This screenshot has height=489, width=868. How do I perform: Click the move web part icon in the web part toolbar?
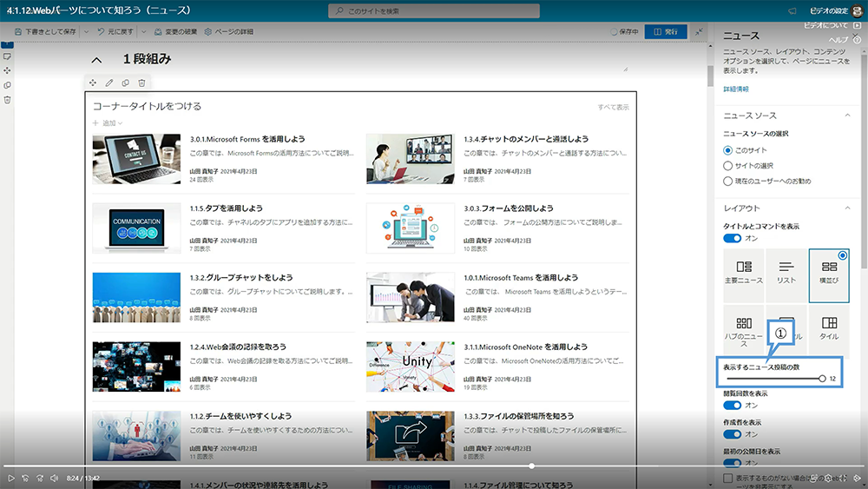(93, 83)
